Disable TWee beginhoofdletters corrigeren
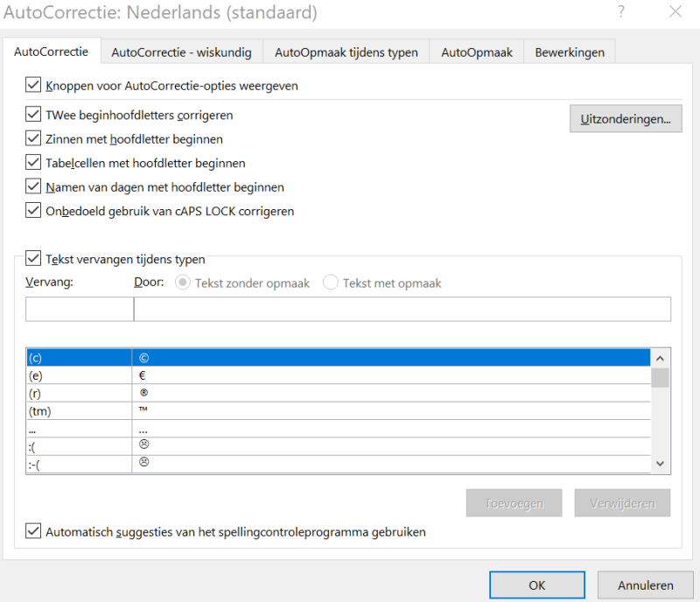Image resolution: width=700 pixels, height=602 pixels. 34,115
